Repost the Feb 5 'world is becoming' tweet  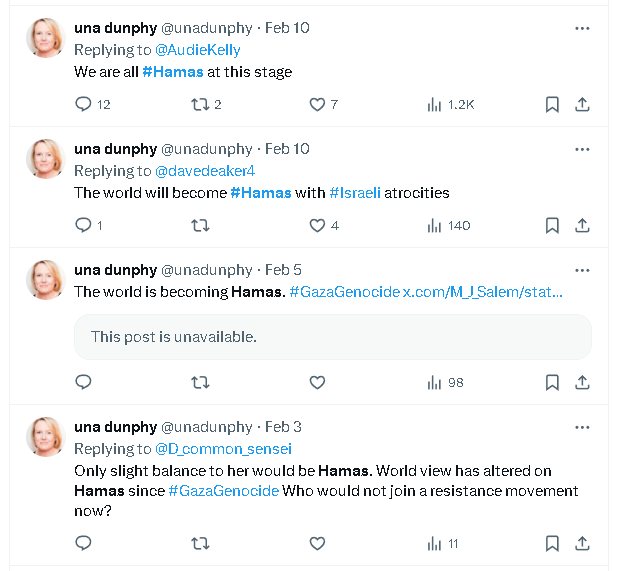pyautogui.click(x=200, y=382)
